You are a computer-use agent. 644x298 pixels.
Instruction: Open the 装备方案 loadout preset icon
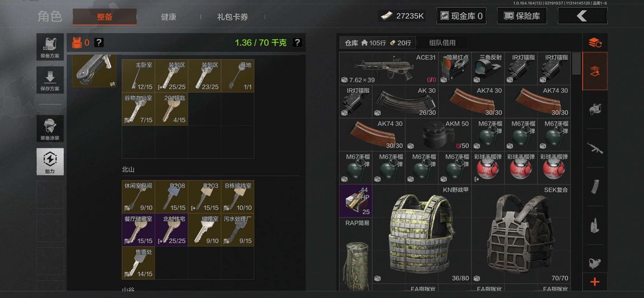pyautogui.click(x=50, y=47)
